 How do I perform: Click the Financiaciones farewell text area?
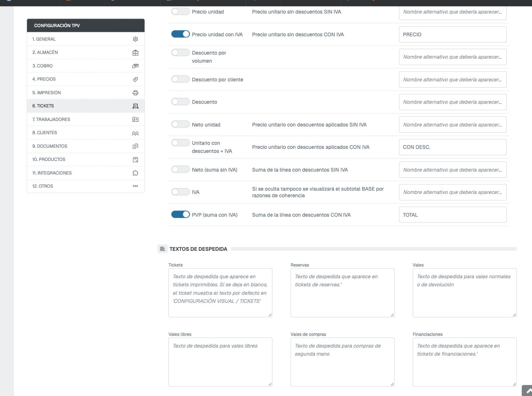465,362
